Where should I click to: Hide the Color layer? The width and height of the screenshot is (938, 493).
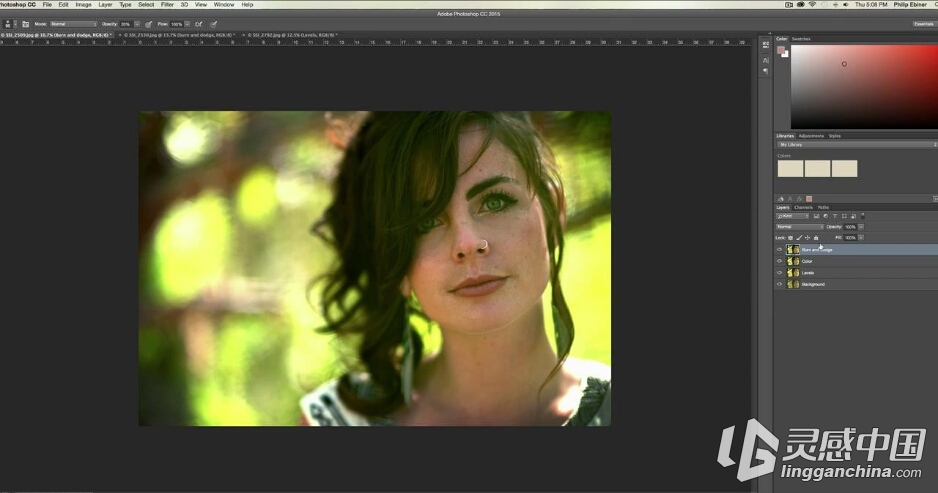(779, 261)
